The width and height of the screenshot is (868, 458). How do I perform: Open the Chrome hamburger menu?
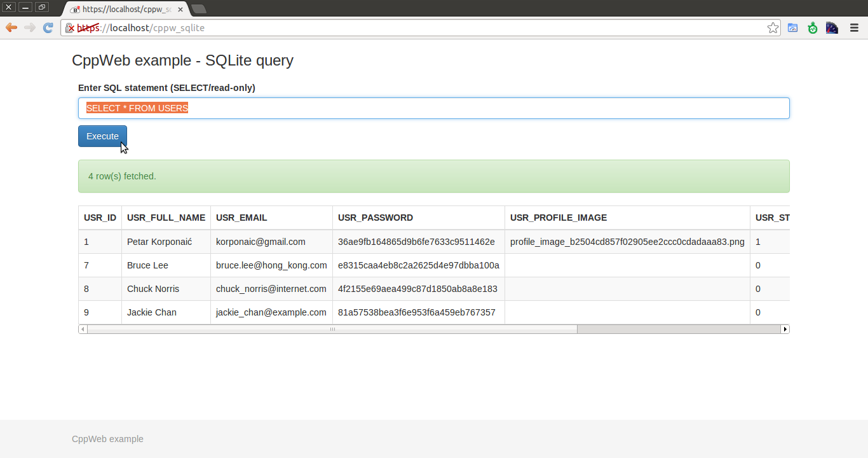pos(854,28)
